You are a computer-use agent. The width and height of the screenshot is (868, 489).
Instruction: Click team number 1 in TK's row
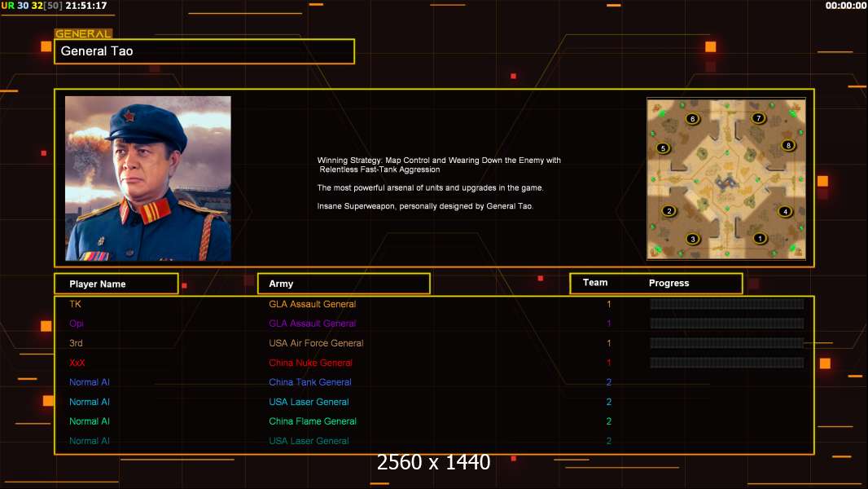click(x=609, y=304)
